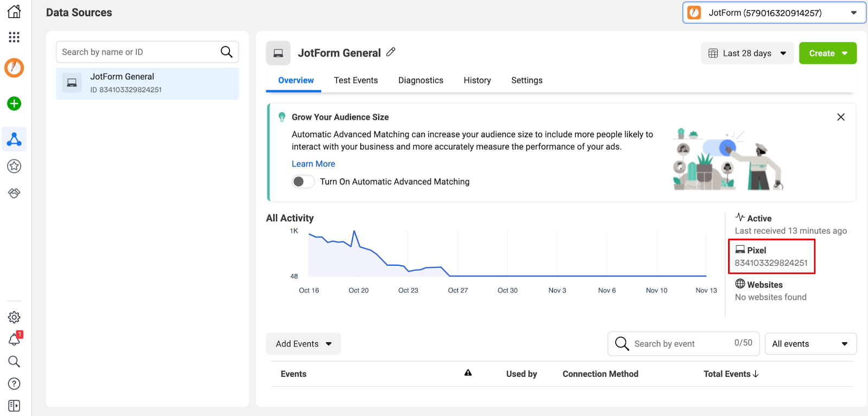This screenshot has width=868, height=416.
Task: Open the all tools grid menu
Action: 14,37
